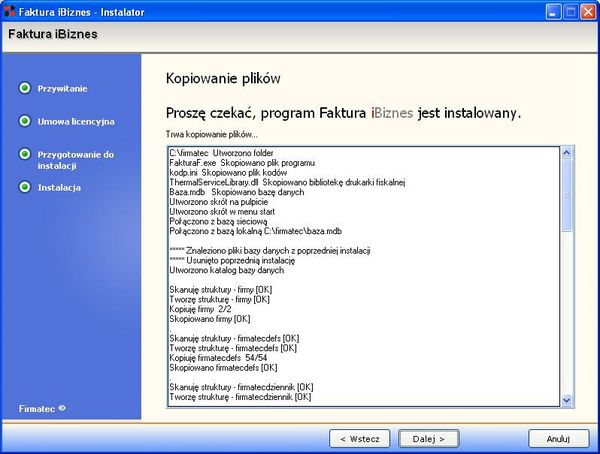Screen dimensions: 600x454
Task: Select the green icon beside Przygotowanie do instalacji
Action: tap(25, 154)
